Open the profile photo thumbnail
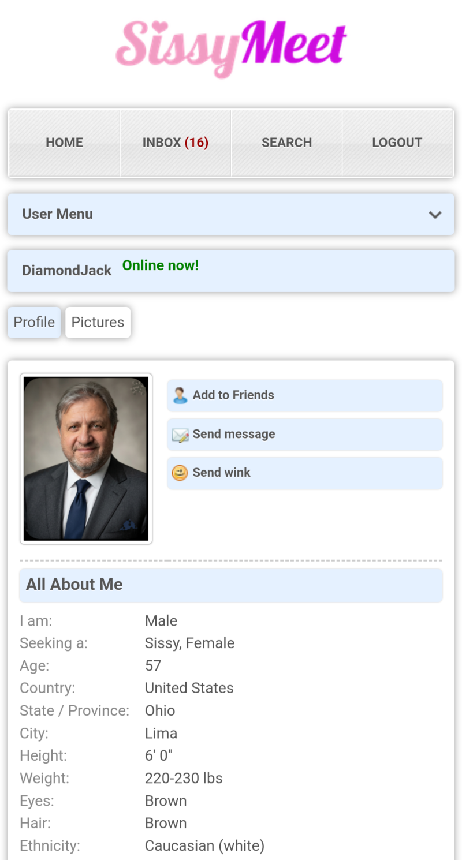 pyautogui.click(x=86, y=459)
